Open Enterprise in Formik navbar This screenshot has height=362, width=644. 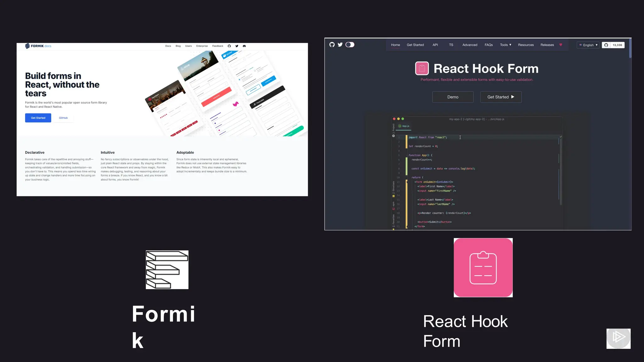point(202,46)
